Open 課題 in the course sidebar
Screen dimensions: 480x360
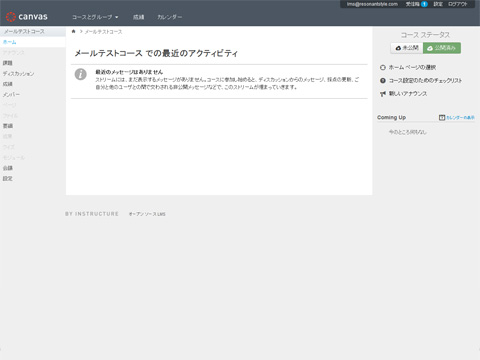point(8,63)
